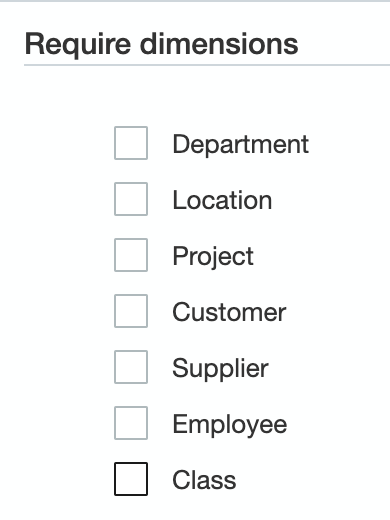This screenshot has width=390, height=520.
Task: Click the Supplier label text
Action: coord(220,369)
